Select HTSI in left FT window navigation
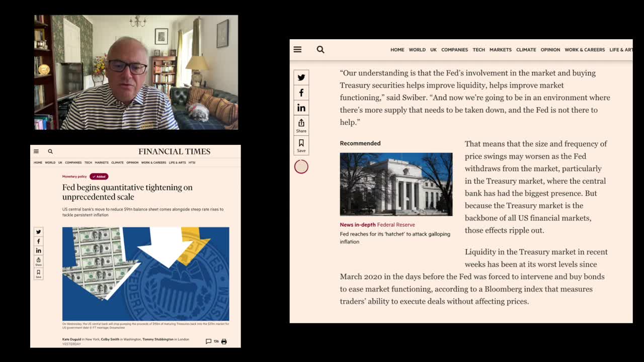Screen dimensions: 644x362 coord(192,162)
